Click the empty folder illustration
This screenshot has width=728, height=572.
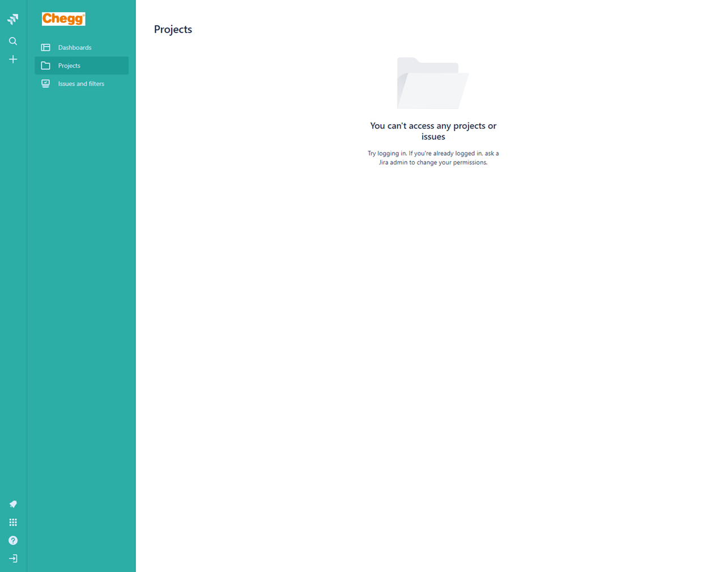(x=433, y=83)
